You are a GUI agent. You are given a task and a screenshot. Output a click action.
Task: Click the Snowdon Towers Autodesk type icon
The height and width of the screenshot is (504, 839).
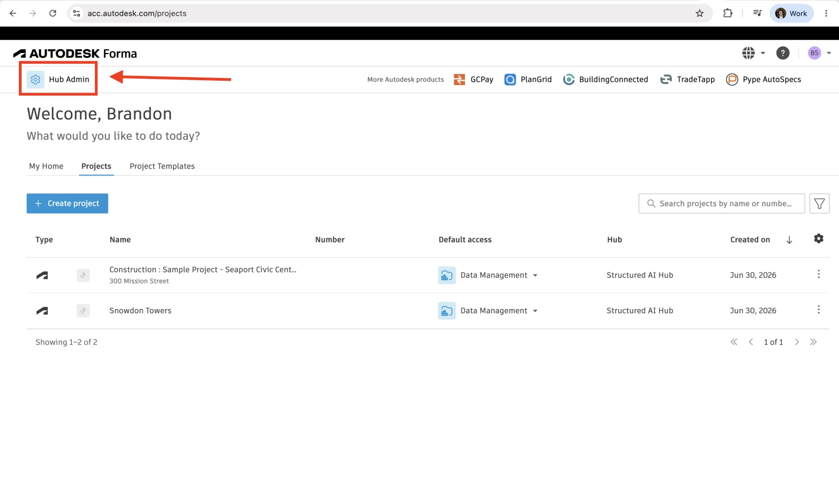click(42, 311)
